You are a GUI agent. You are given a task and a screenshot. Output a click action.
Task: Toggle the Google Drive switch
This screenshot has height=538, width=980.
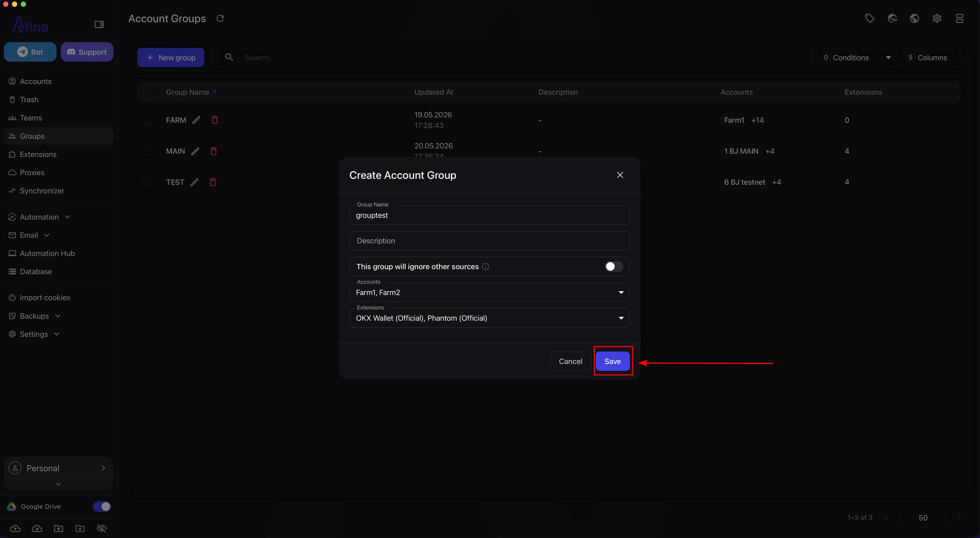102,506
